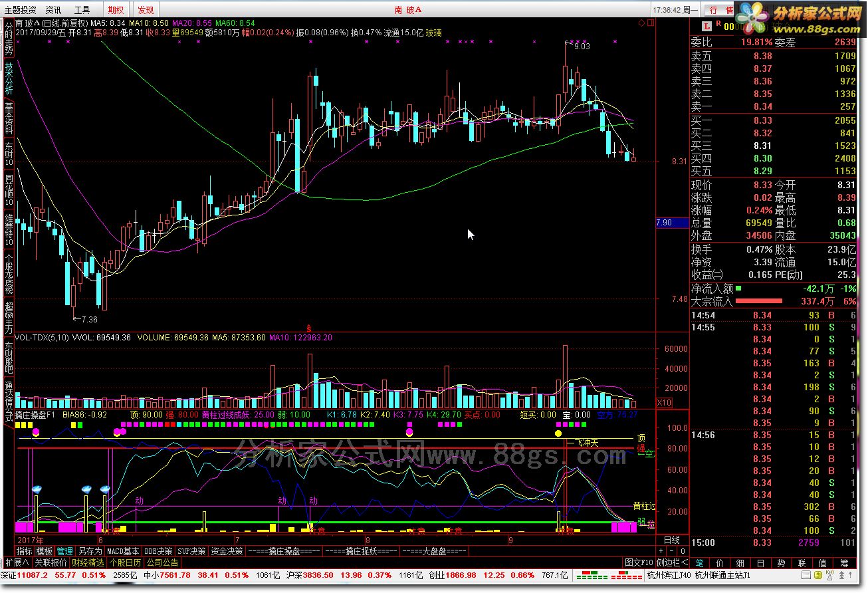Switch to 基本资料 side tab
Screen dimensions: 868x593
click(9, 118)
